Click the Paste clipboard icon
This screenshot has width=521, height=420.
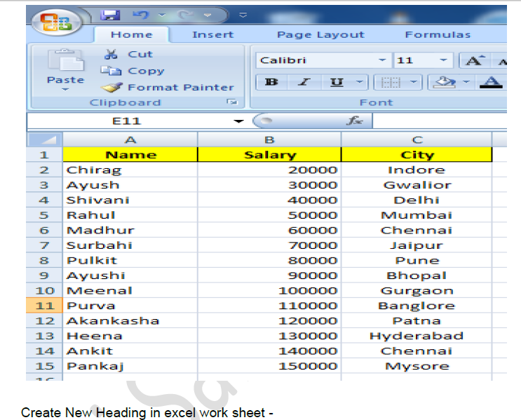click(x=65, y=63)
